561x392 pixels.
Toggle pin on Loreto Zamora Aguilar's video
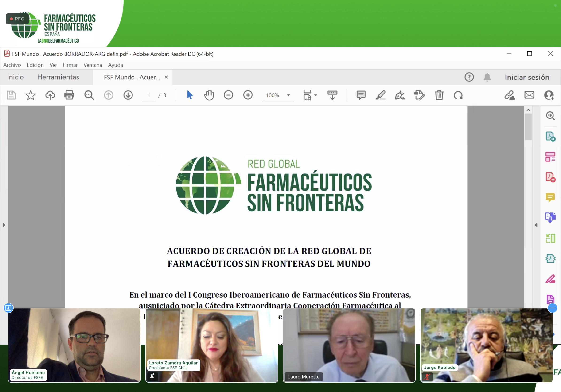[152, 376]
